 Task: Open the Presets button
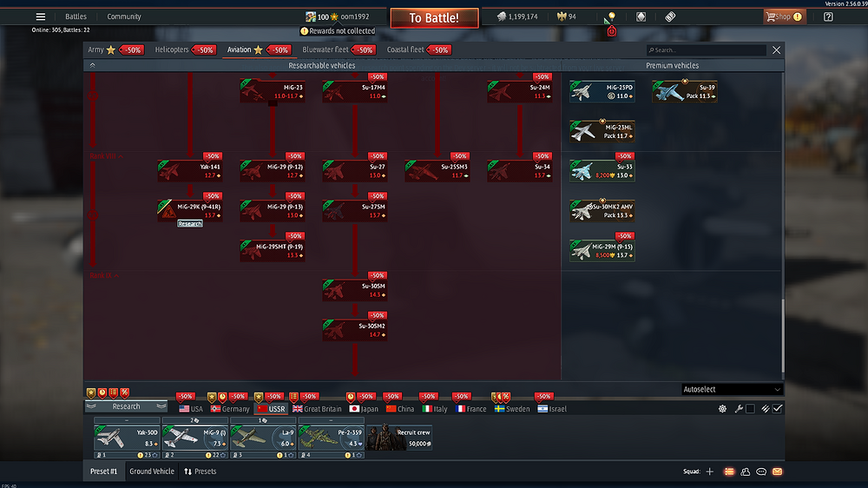[x=200, y=472]
